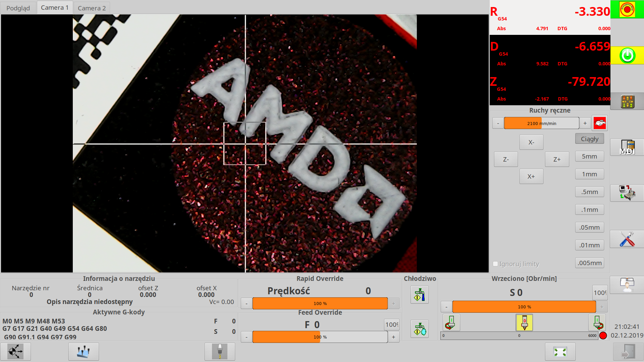Image resolution: width=644 pixels, height=362 pixels.
Task: Decrease jog speed with minus button
Action: pos(498,123)
